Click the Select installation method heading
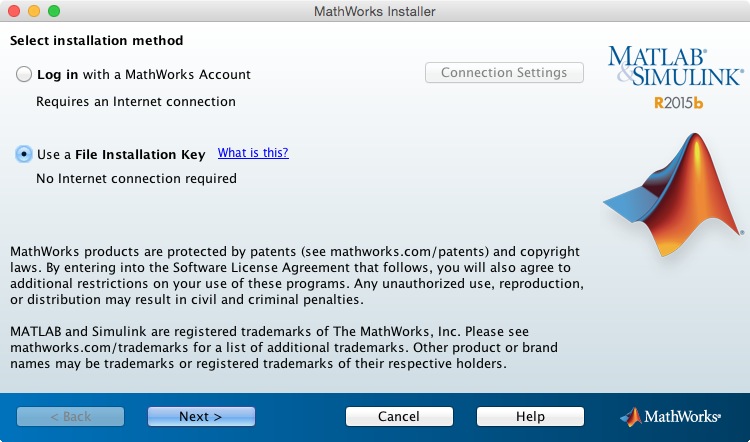 point(96,41)
